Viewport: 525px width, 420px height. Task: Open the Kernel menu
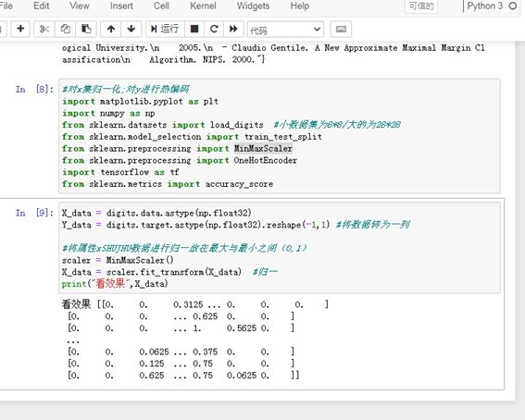203,6
